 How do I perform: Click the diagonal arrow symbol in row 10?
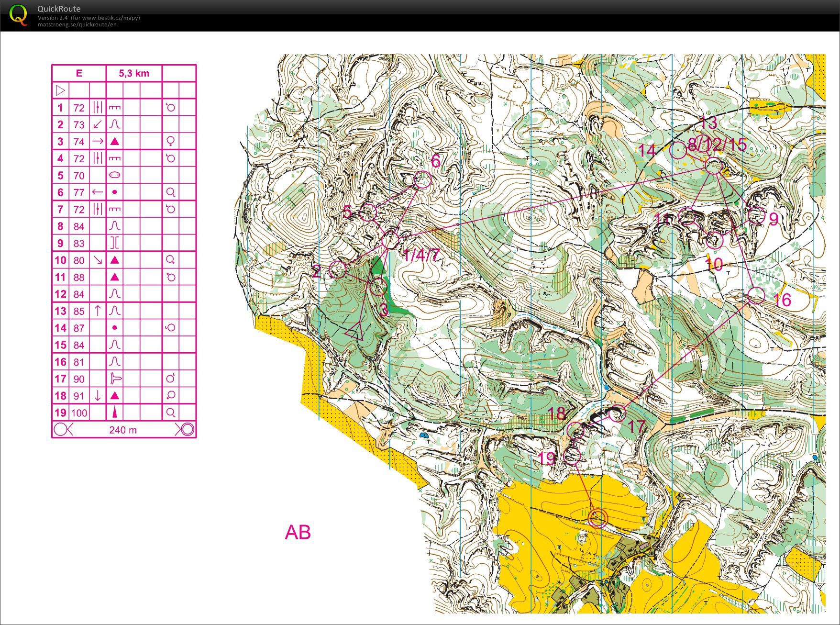coord(98,260)
